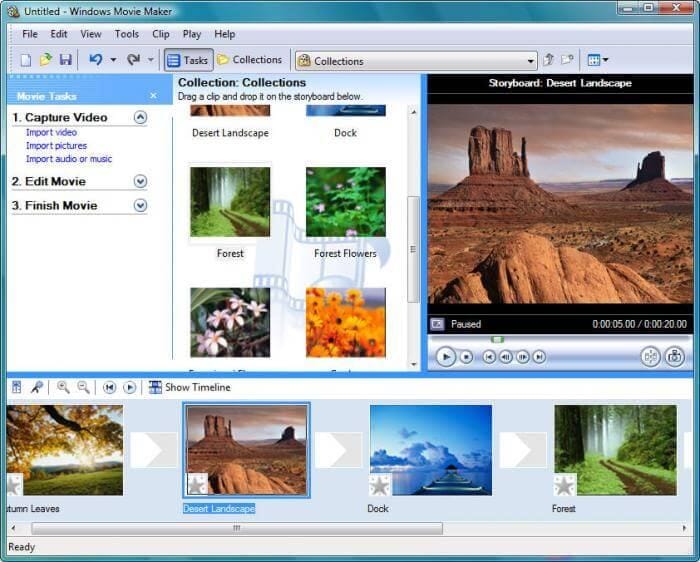Click the collection pane scroll up arrow
Screen dimensions: 700x562
[x=413, y=112]
